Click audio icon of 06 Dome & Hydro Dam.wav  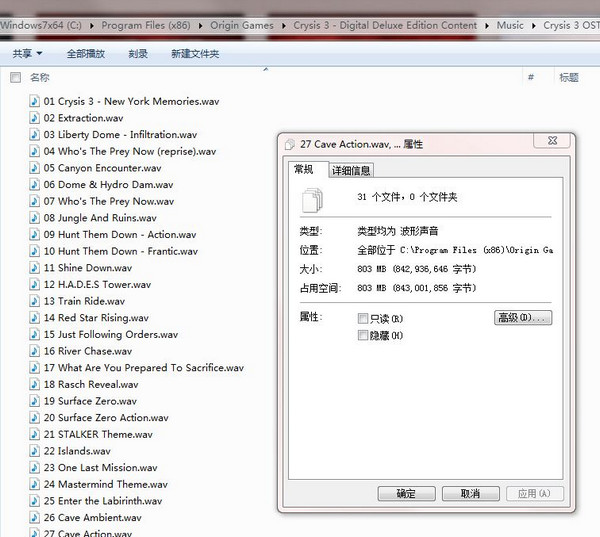click(x=34, y=184)
